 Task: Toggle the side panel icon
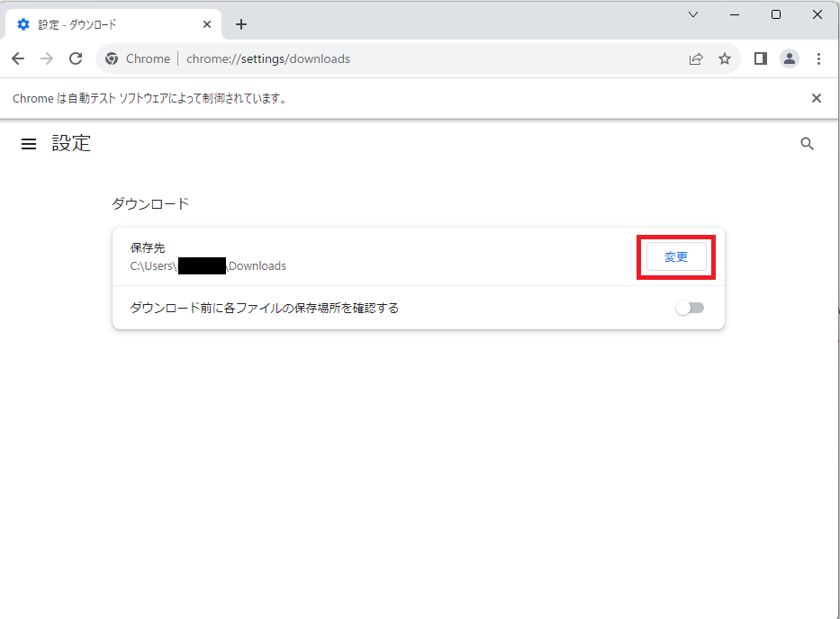pyautogui.click(x=760, y=58)
